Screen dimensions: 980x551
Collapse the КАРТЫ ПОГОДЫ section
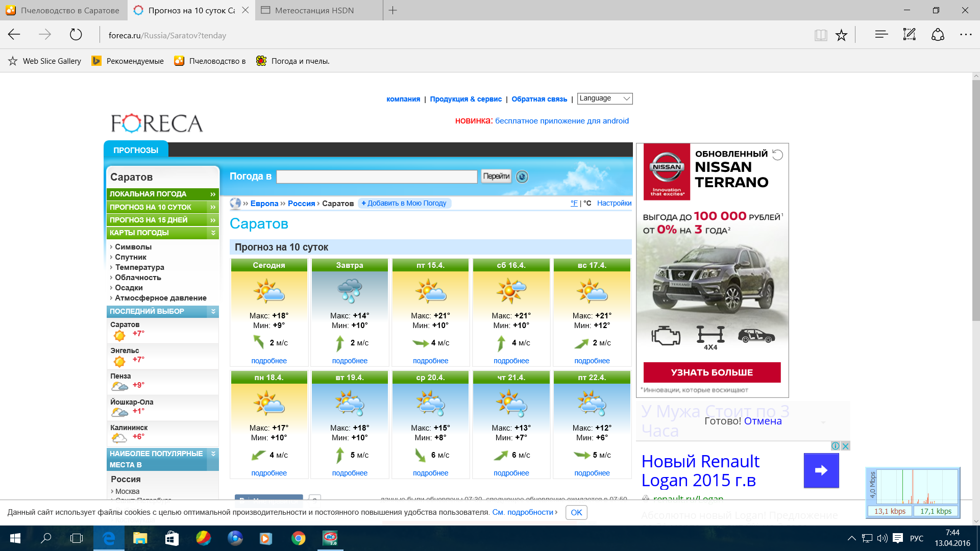(213, 233)
